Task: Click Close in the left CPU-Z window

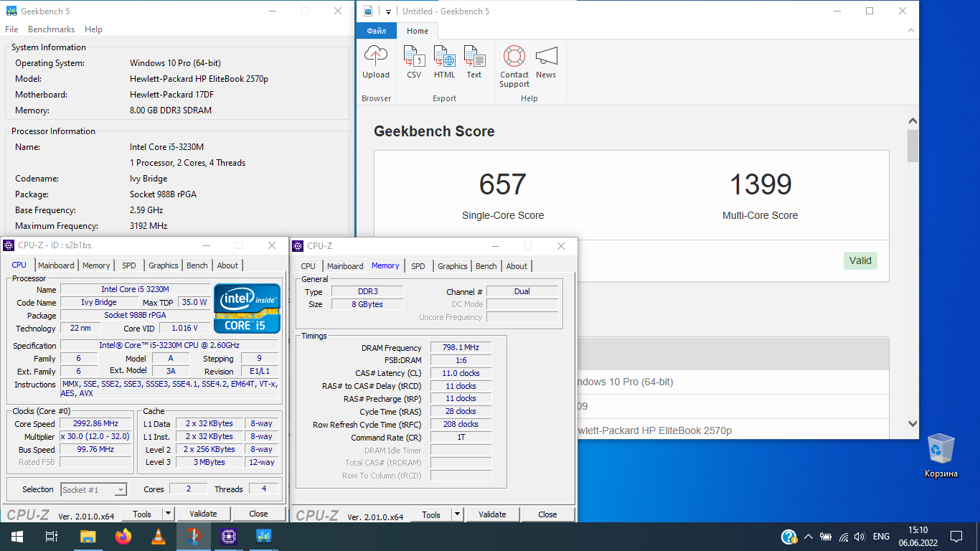Action: tap(258, 514)
